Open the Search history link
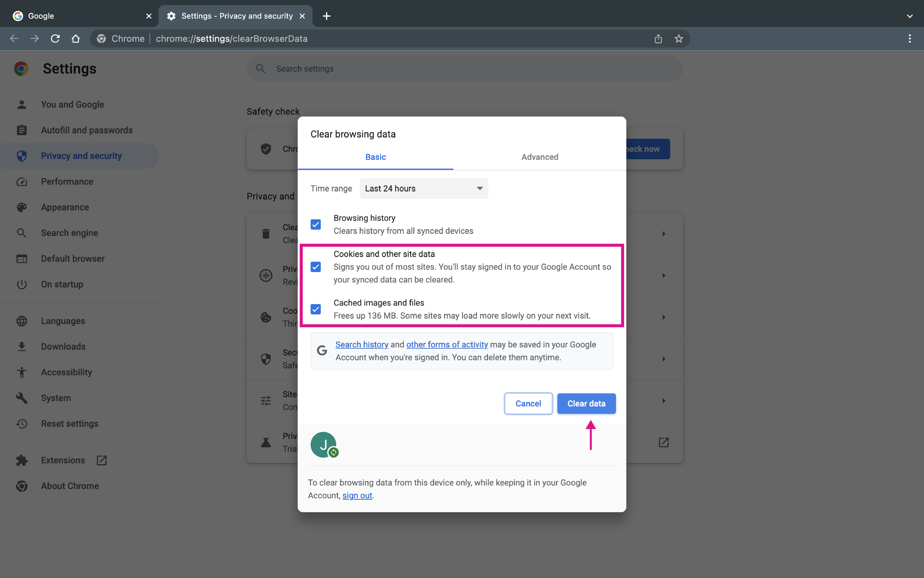This screenshot has height=578, width=924. [x=362, y=344]
